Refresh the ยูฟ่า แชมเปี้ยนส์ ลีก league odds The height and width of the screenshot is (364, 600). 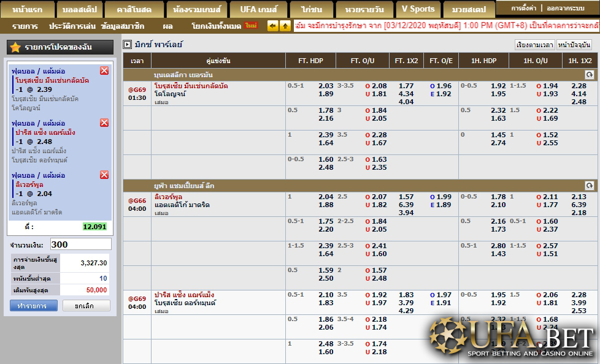click(590, 186)
